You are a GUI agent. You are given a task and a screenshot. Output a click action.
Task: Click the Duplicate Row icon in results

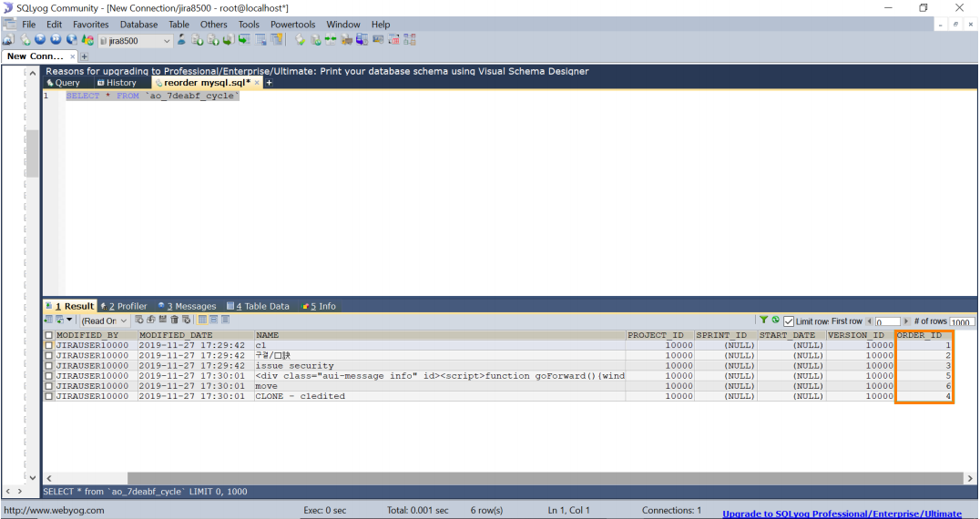150,320
